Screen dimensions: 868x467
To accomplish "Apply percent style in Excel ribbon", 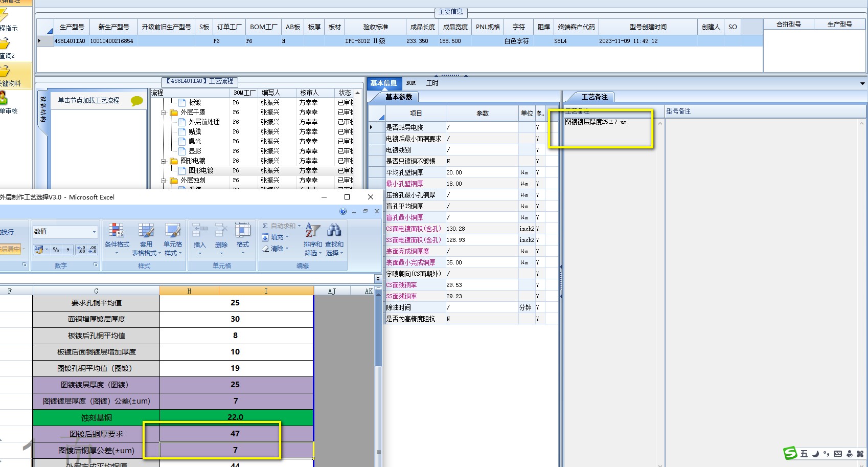I will (56, 250).
